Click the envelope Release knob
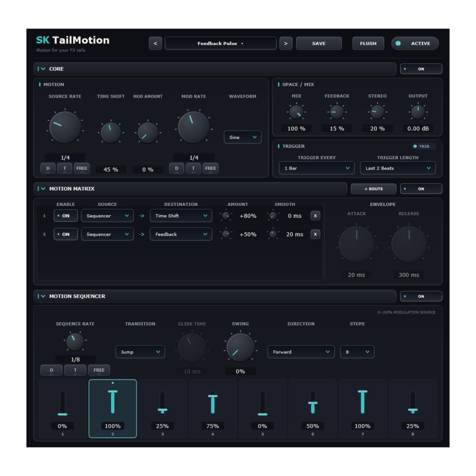Viewport: 476px width, 476px height. [x=409, y=244]
